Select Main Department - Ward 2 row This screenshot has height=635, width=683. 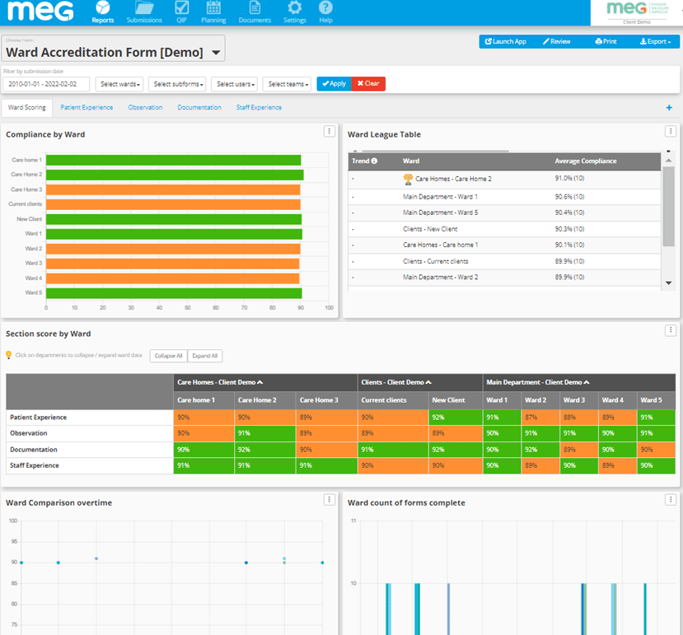coord(505,277)
